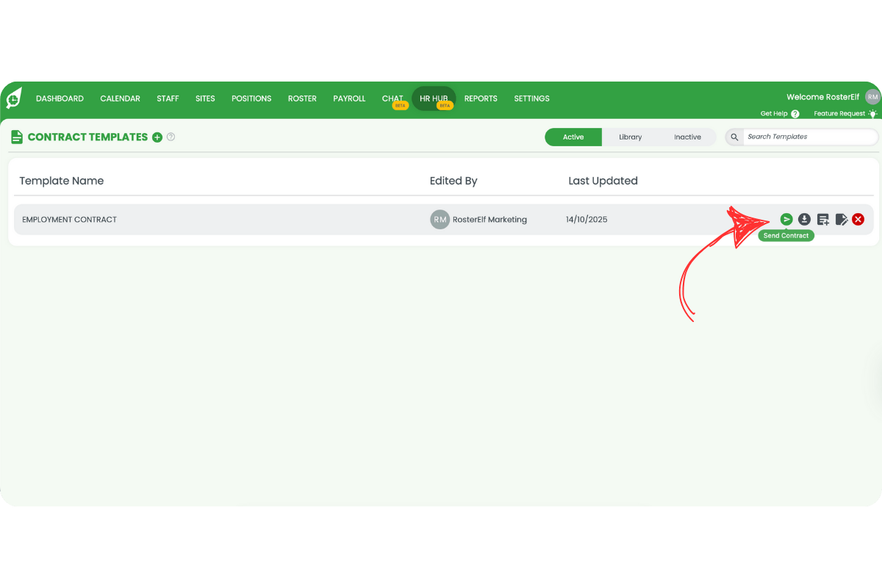Open the RM profile avatar
This screenshot has width=882, height=588.
pyautogui.click(x=872, y=96)
